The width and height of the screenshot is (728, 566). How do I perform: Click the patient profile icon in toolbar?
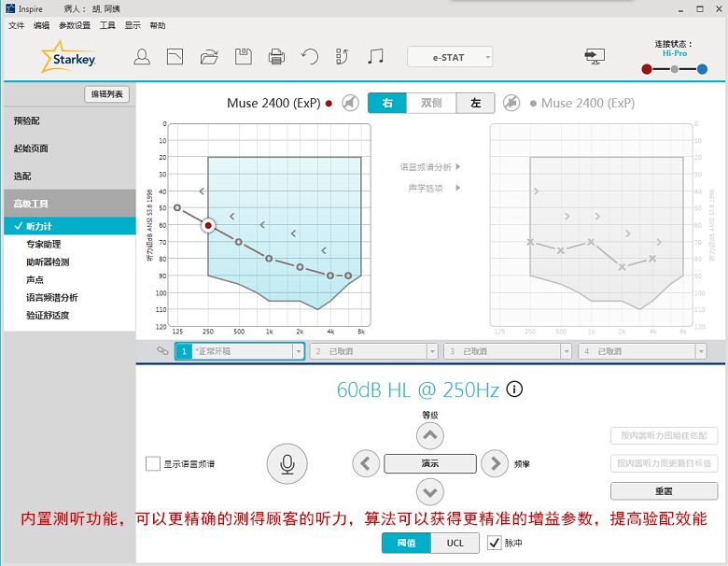pos(142,57)
